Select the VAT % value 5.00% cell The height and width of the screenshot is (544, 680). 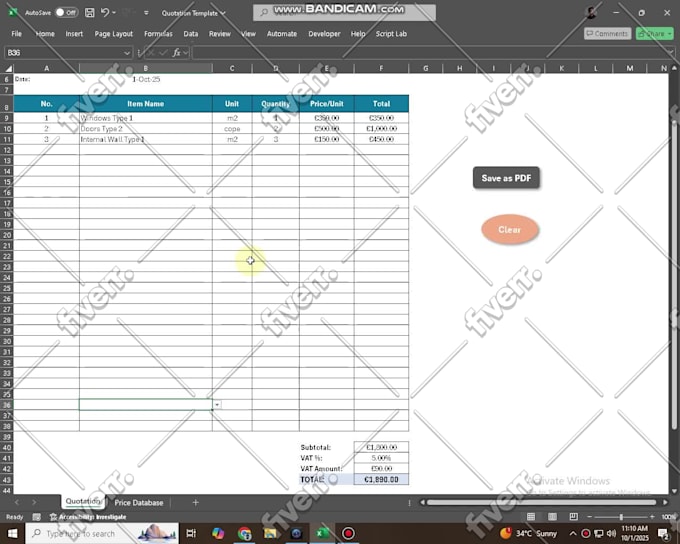(x=381, y=458)
